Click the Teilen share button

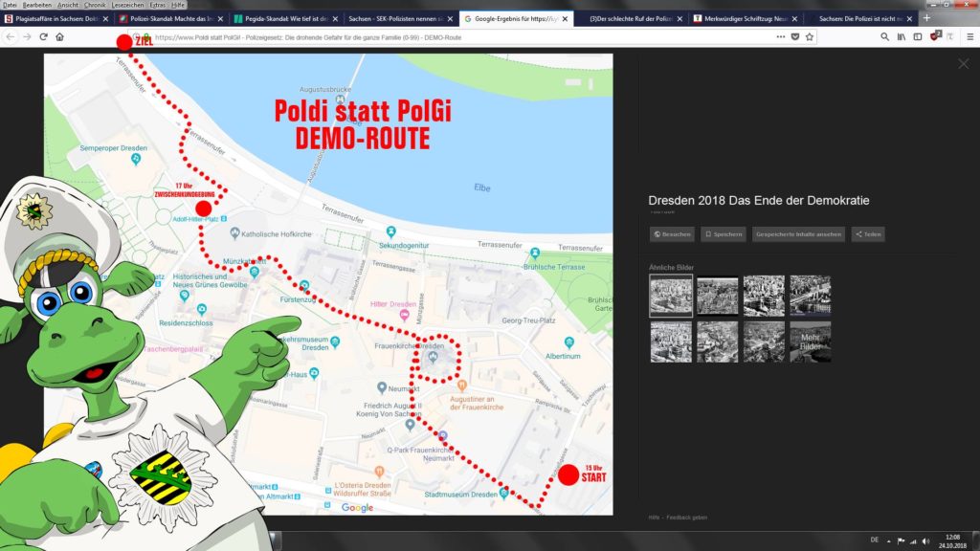click(x=868, y=234)
